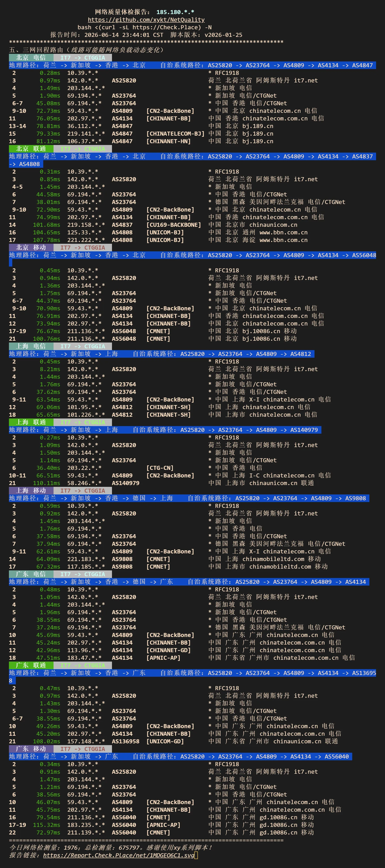Open the github.com/xykt/NetQuality link
The image size is (385, 868).
tap(146, 20)
